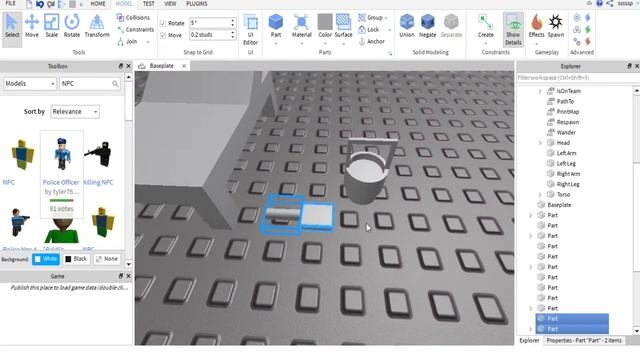Union the selected parts
Image resolution: width=640 pixels, height=360 pixels.
[407, 26]
